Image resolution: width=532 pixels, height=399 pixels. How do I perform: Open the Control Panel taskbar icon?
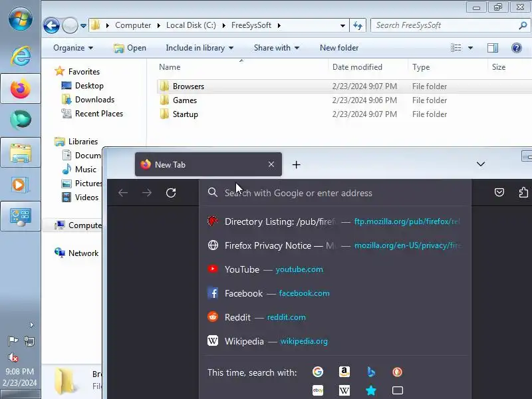pos(21,217)
